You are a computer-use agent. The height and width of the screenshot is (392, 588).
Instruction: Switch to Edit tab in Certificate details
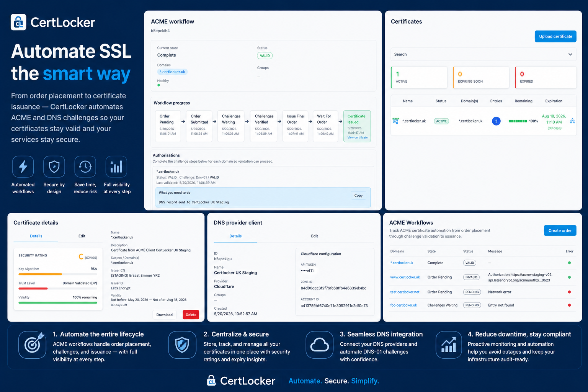(x=82, y=236)
